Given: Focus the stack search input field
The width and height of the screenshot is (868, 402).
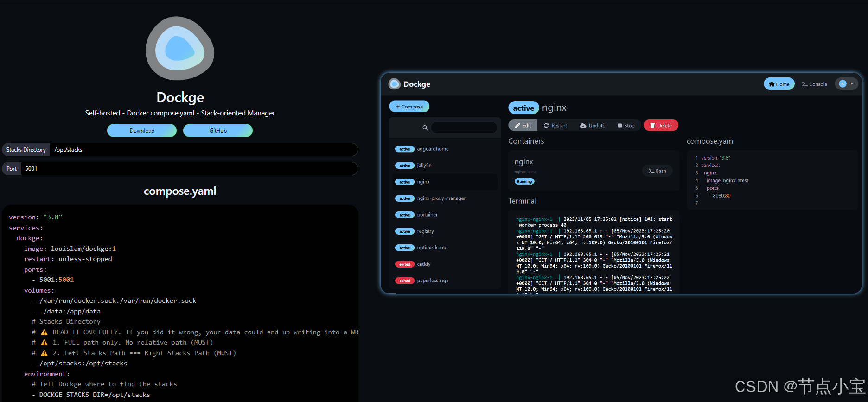Looking at the screenshot, I should pyautogui.click(x=464, y=128).
